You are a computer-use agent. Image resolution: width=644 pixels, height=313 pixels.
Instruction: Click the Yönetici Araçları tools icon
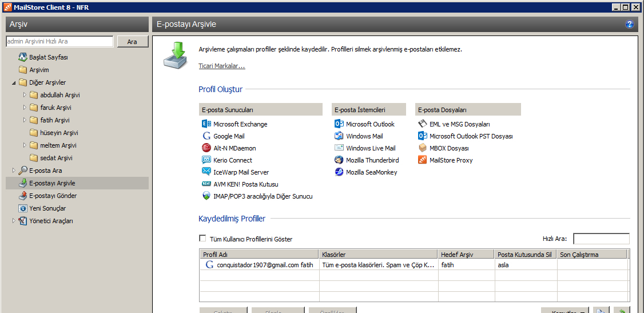coord(22,221)
